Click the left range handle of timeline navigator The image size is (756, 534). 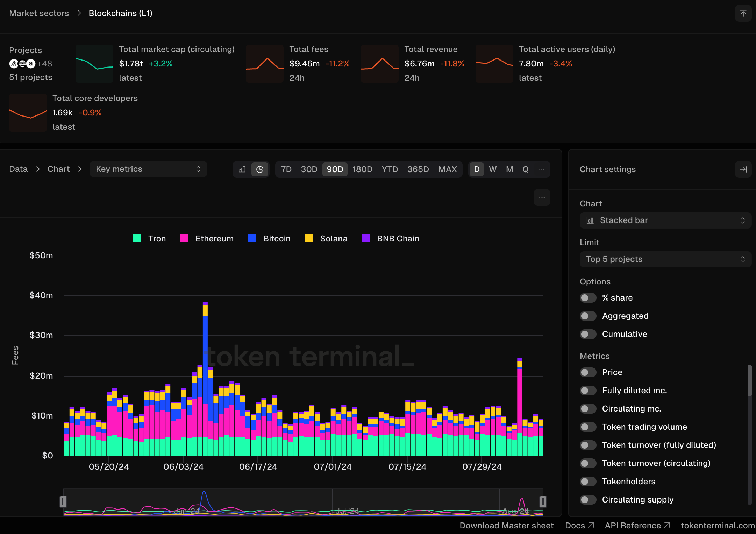(x=63, y=502)
